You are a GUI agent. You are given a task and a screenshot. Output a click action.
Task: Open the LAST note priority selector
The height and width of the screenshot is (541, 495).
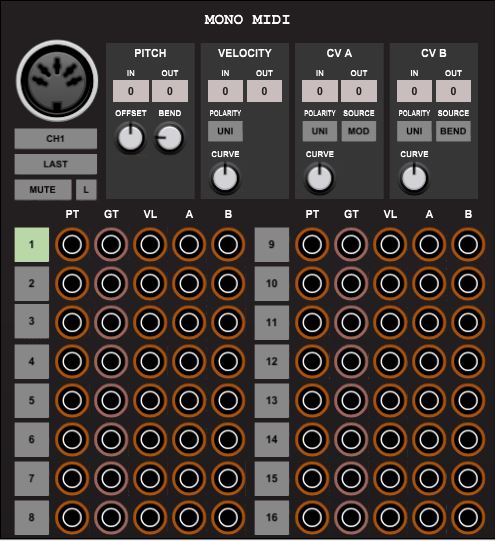(x=56, y=164)
